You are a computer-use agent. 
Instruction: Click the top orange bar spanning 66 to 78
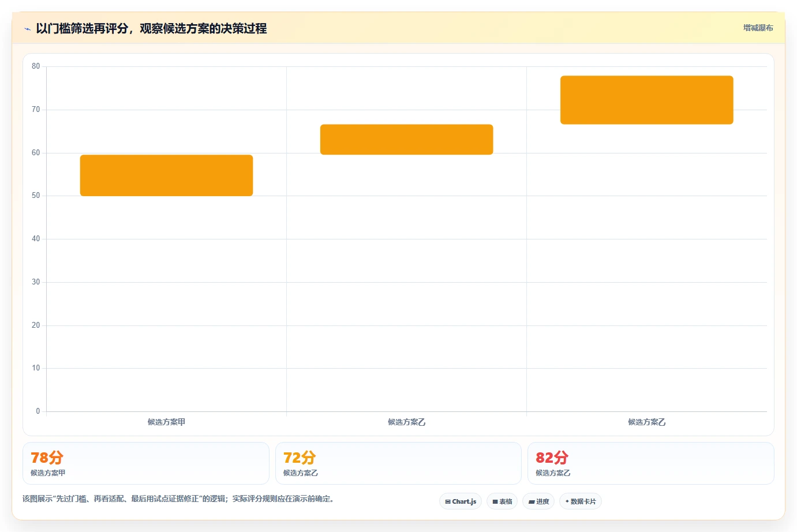[646, 100]
